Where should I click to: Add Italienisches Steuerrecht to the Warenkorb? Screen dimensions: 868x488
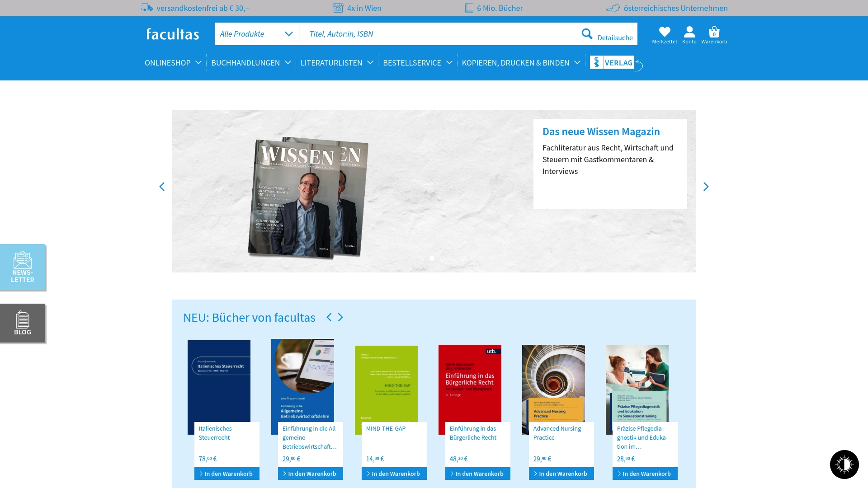tap(227, 474)
